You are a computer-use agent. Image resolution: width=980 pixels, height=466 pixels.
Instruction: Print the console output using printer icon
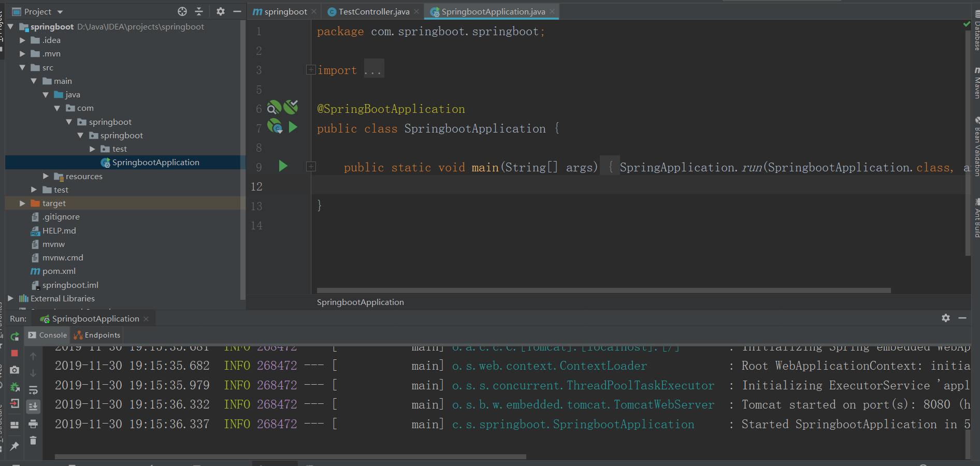33,424
